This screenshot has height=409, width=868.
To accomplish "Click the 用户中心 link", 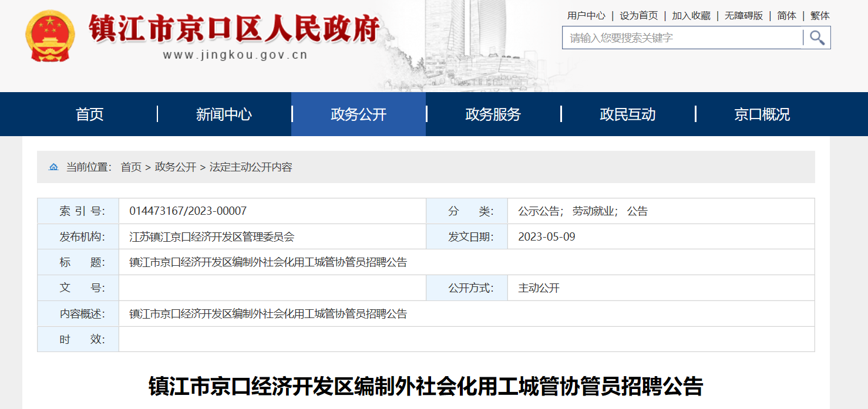I will click(586, 16).
